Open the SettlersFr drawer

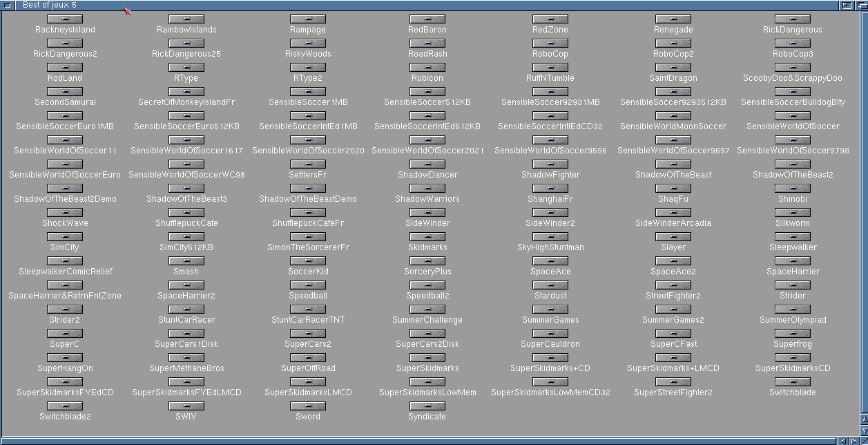click(307, 164)
